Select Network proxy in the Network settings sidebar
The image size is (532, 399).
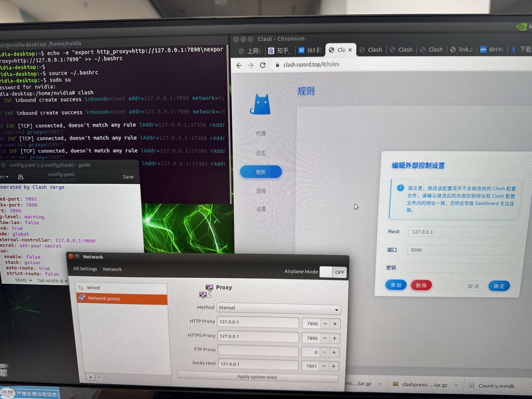104,298
